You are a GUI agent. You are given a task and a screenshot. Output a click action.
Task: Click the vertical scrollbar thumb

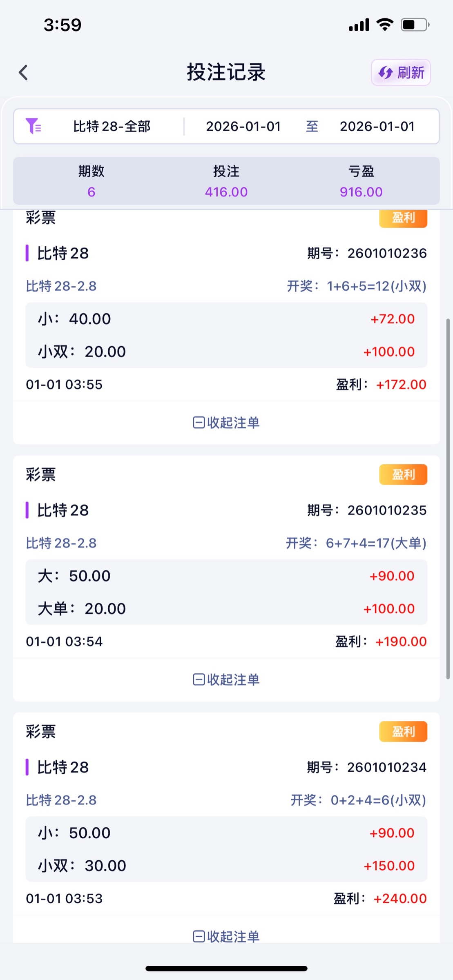tap(448, 498)
